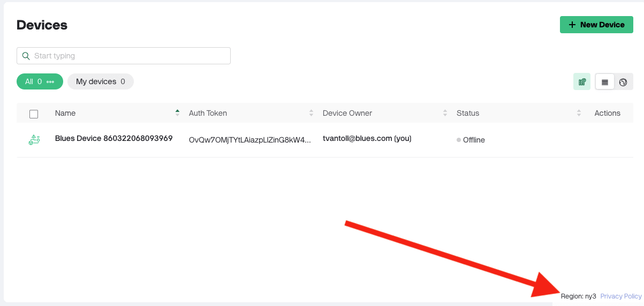Switch to list view layout
The image size is (644, 306).
(605, 82)
